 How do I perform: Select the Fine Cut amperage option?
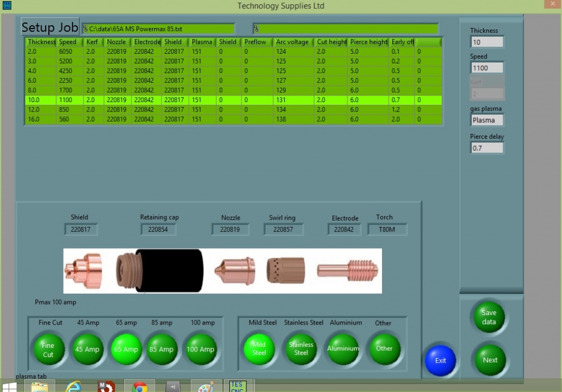click(48, 350)
